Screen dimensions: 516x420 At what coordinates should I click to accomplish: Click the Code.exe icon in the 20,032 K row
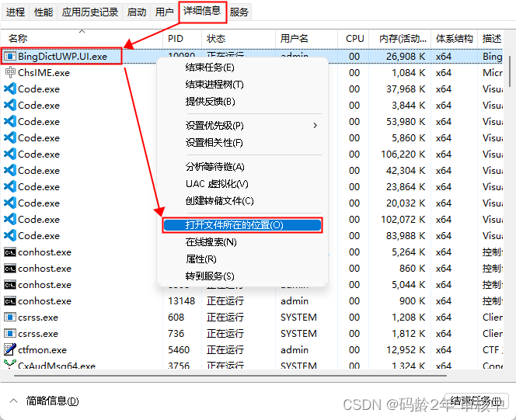(x=10, y=203)
